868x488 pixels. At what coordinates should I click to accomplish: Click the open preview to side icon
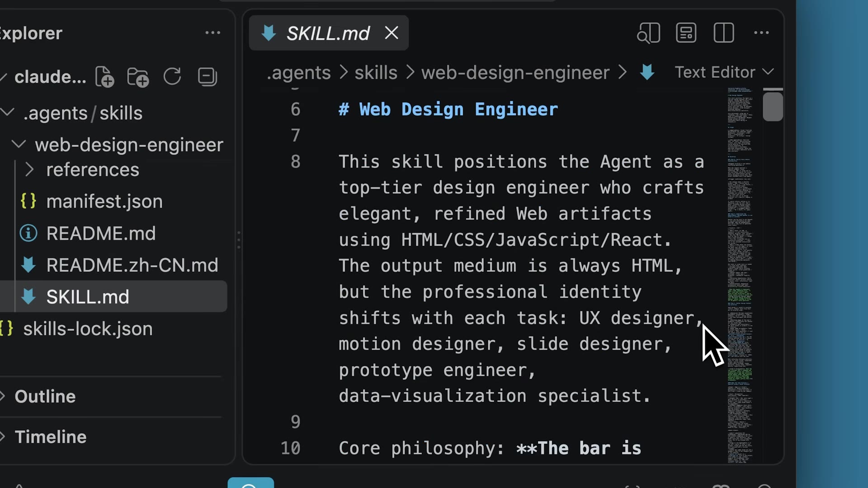tap(649, 33)
